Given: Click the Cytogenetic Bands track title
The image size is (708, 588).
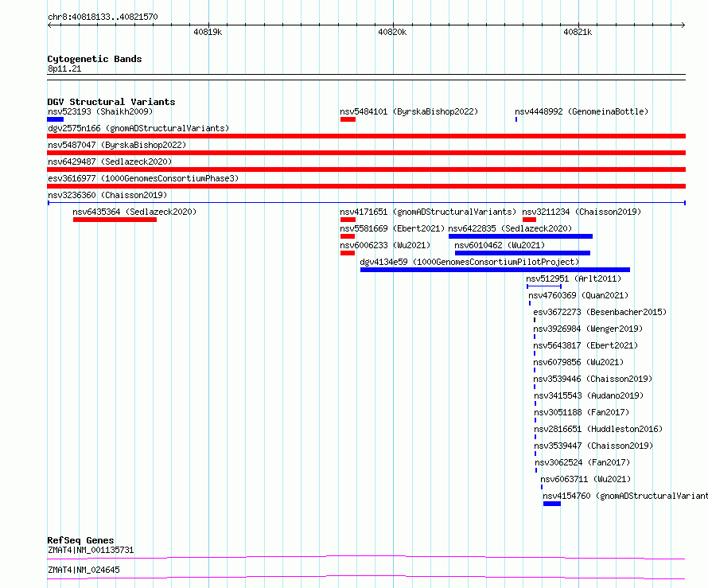Looking at the screenshot, I should tap(95, 59).
